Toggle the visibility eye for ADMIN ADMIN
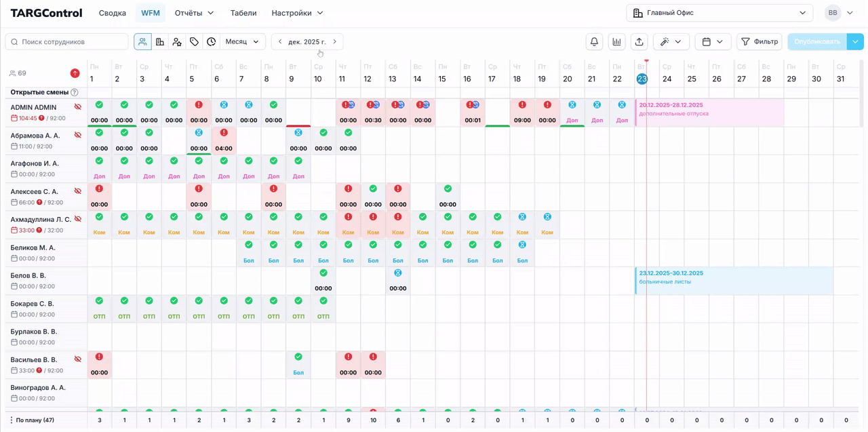The image size is (868, 432). [78, 107]
